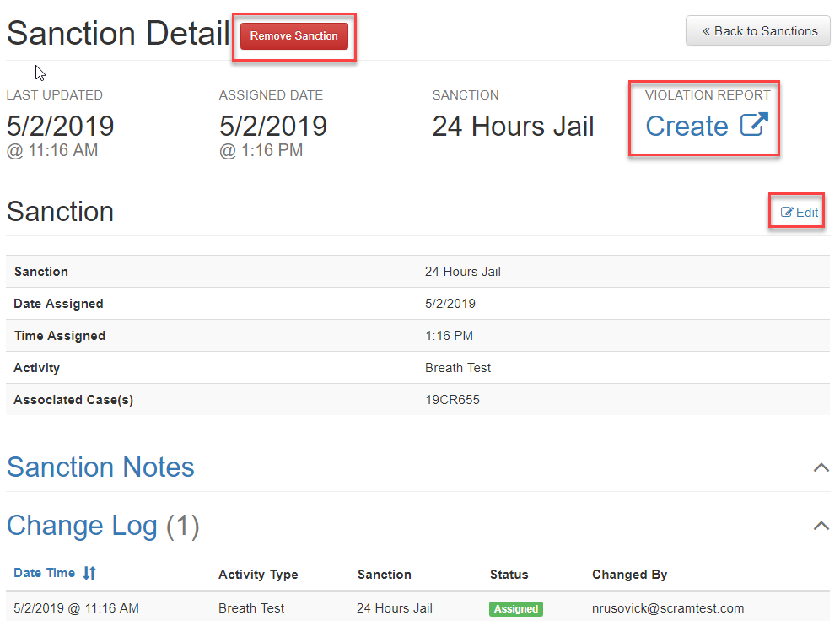Click the Edit link text for Sanction

[x=807, y=213]
